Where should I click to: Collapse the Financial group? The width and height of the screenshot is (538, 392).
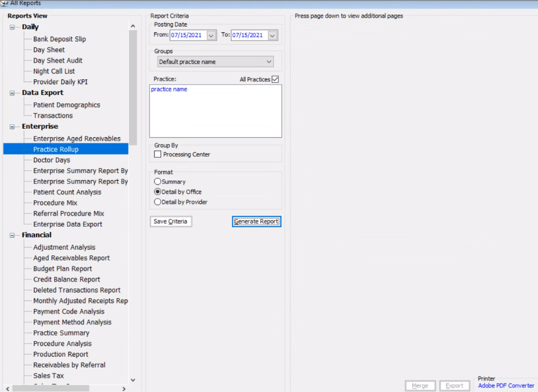pyautogui.click(x=12, y=235)
